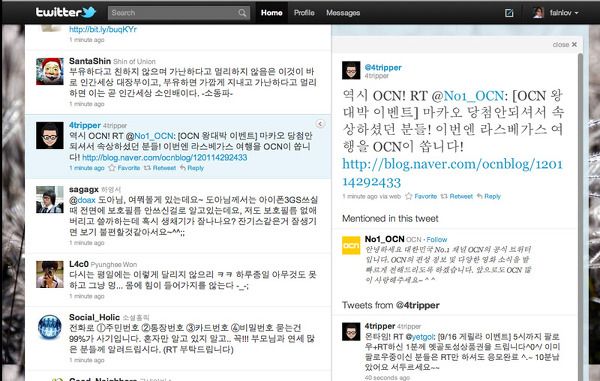The image size is (600, 381).
Task: Collapse details arrow on highlighted tweet
Action: pyautogui.click(x=320, y=124)
